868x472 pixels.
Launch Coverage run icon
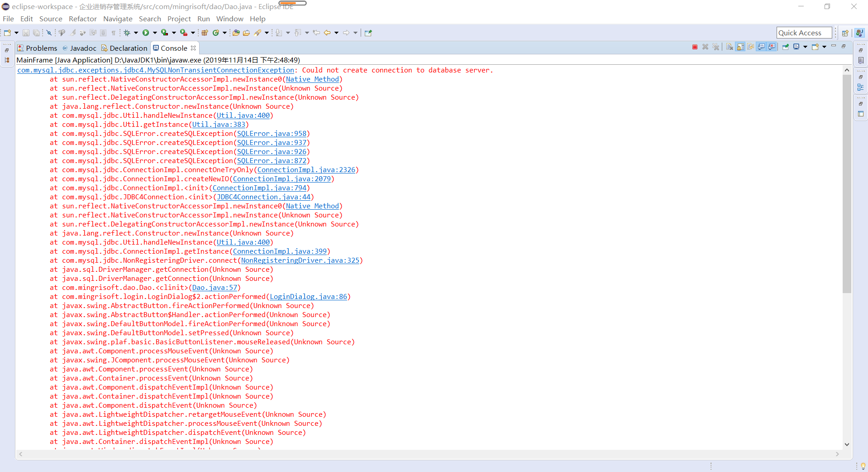coord(165,33)
